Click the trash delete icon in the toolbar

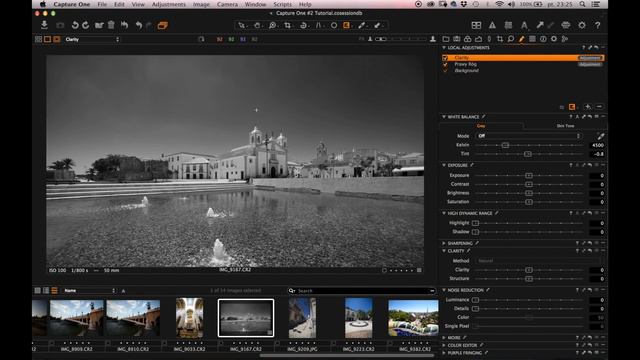[x=111, y=25]
